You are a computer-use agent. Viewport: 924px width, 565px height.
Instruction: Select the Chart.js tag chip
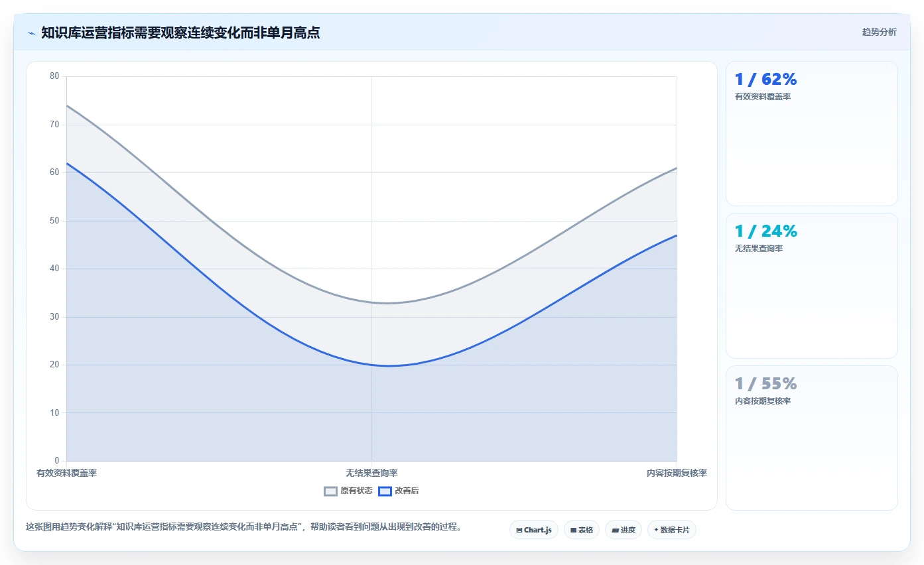tap(534, 530)
